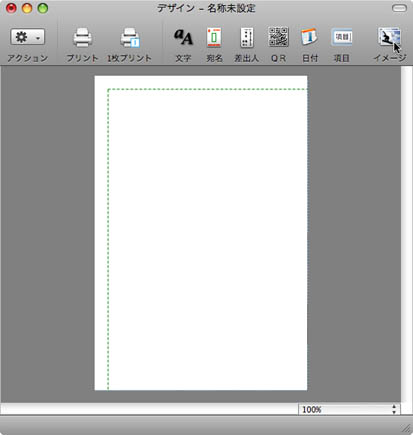The width and height of the screenshot is (413, 435).
Task: Add a 項目 field item
Action: [x=342, y=37]
